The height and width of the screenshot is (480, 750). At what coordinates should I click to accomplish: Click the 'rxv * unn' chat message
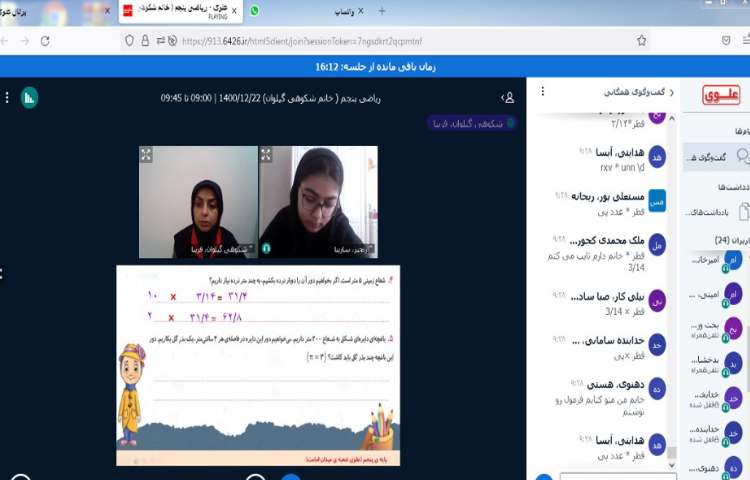tap(622, 167)
